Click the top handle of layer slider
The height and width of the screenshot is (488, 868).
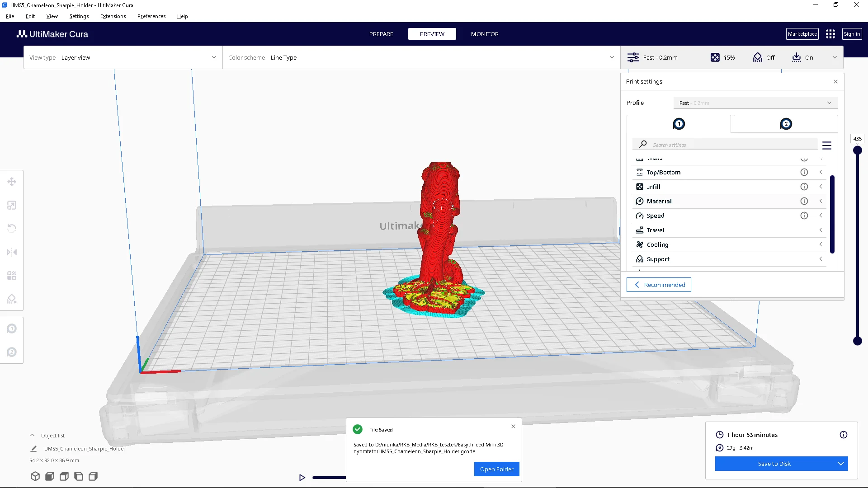[x=857, y=150]
